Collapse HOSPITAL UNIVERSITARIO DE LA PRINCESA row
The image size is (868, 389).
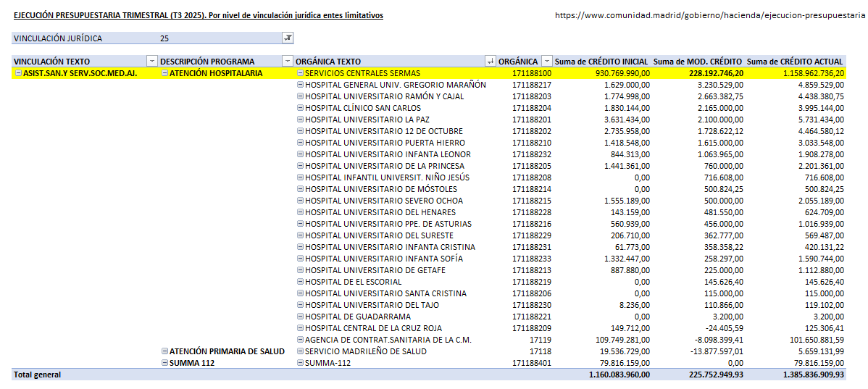(x=300, y=166)
